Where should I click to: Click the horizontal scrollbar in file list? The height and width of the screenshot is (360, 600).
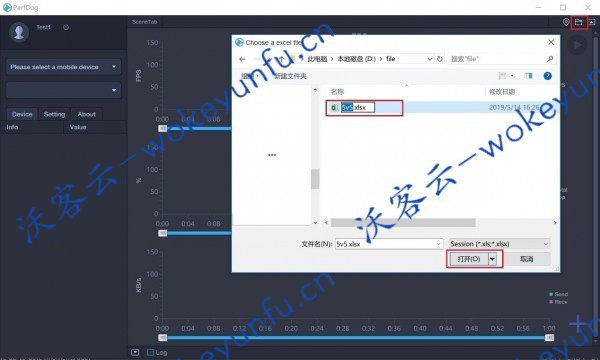403,222
